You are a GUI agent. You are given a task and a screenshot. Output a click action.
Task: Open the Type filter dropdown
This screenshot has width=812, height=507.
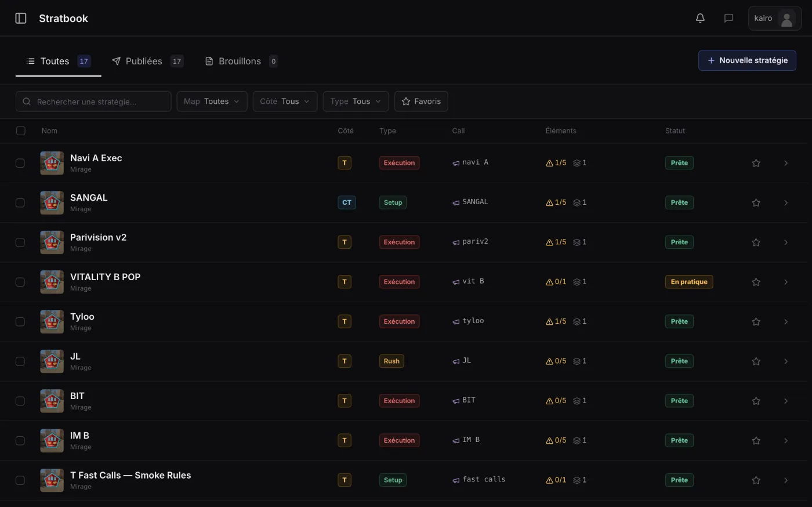(x=356, y=102)
